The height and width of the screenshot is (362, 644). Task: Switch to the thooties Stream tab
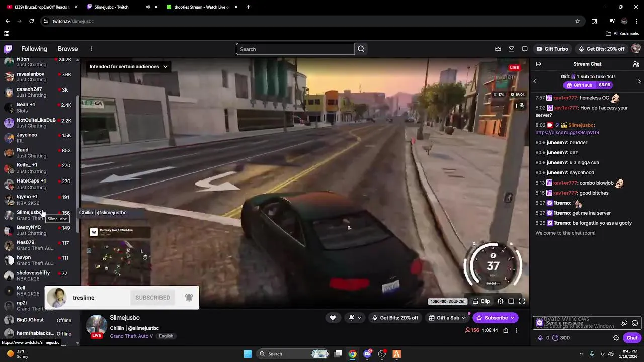200,7
